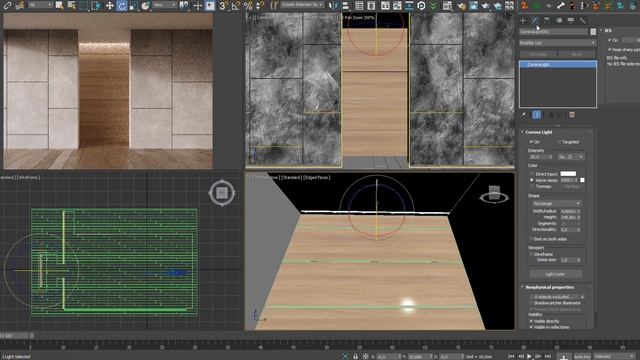Collapse the IES rollout
This screenshot has width=640, height=360.
point(608,31)
